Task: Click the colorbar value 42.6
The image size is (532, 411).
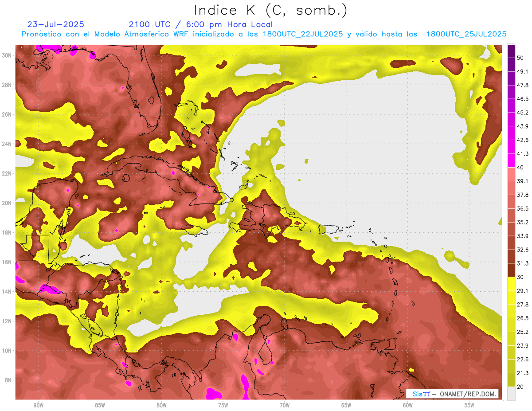Action: pos(523,140)
